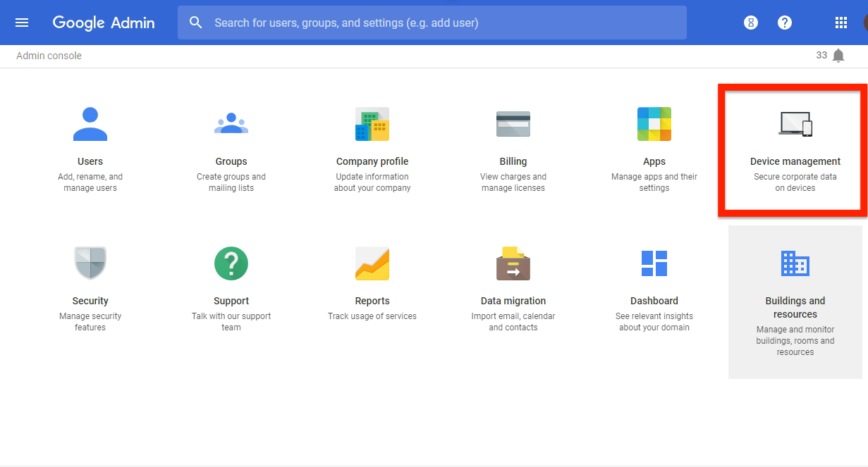Open the Dashboard tiles icon
The image size is (868, 467).
tap(654, 263)
